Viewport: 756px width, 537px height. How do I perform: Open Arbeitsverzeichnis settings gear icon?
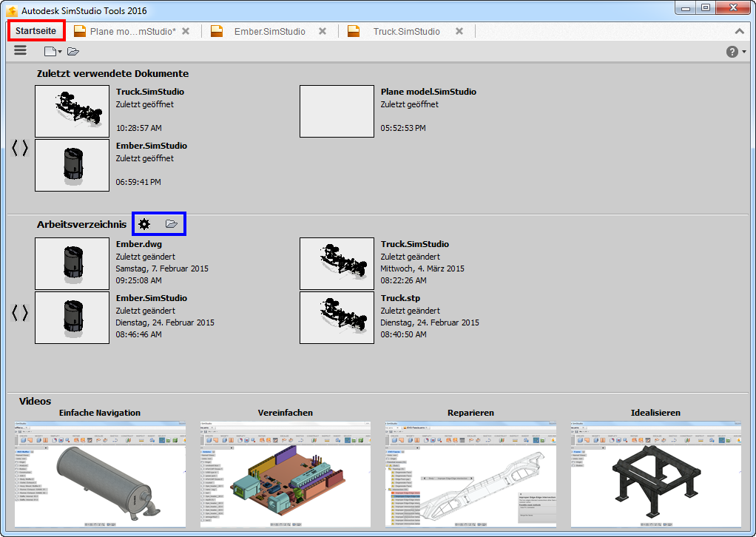144,223
